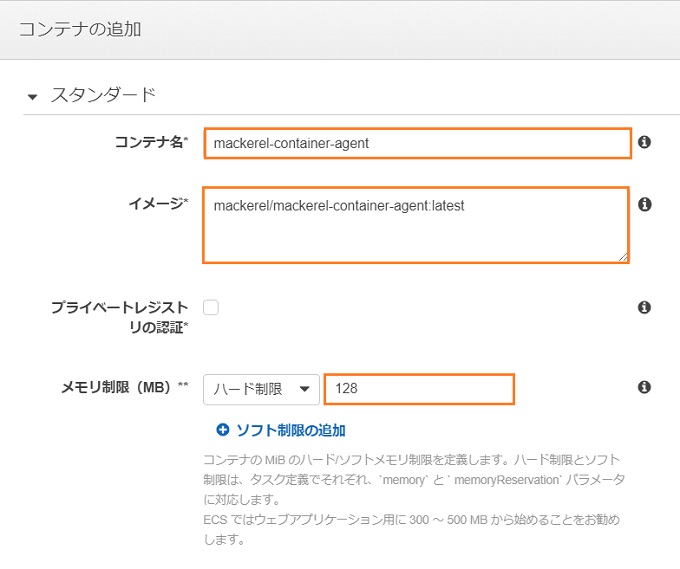Click the イメージ field label

pyautogui.click(x=158, y=203)
